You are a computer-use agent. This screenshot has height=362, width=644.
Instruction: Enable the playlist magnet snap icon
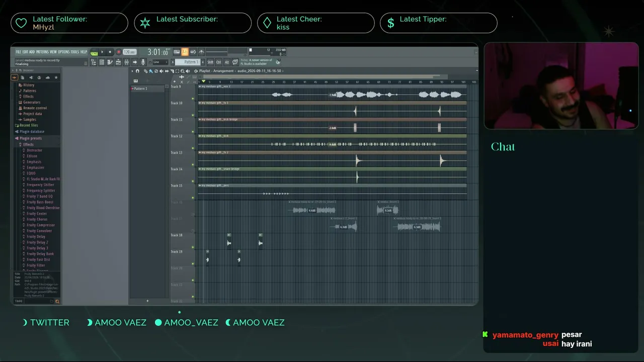click(137, 71)
